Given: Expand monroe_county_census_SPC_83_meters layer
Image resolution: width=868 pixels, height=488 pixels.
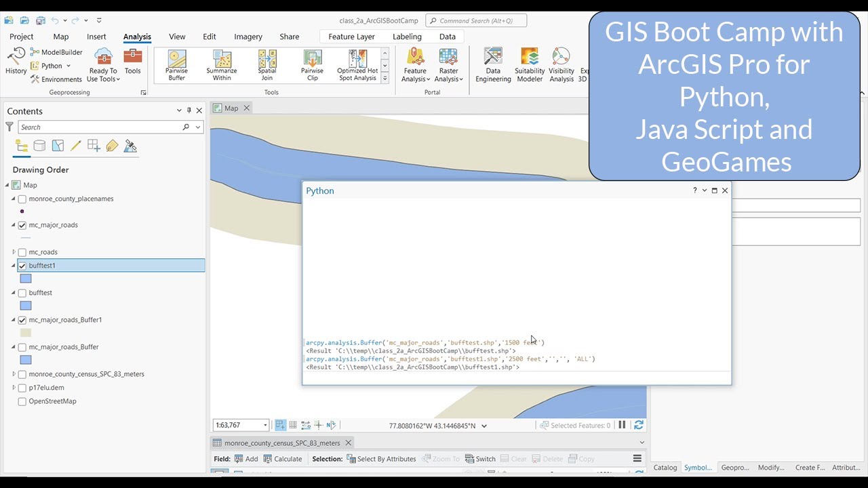Looking at the screenshot, I should (14, 374).
